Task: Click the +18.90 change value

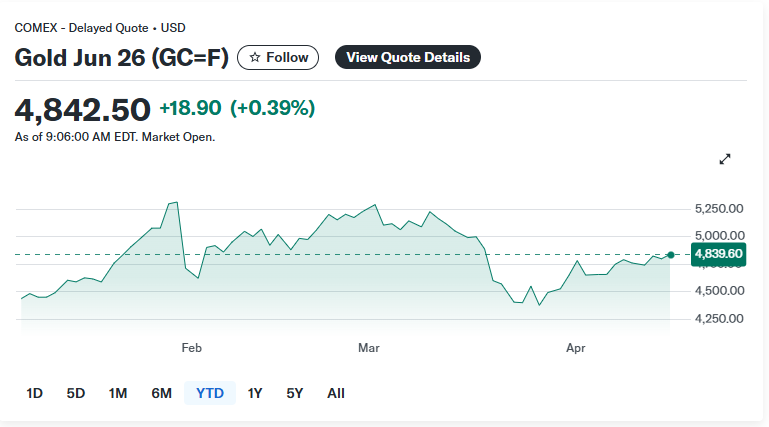Action: tap(190, 108)
